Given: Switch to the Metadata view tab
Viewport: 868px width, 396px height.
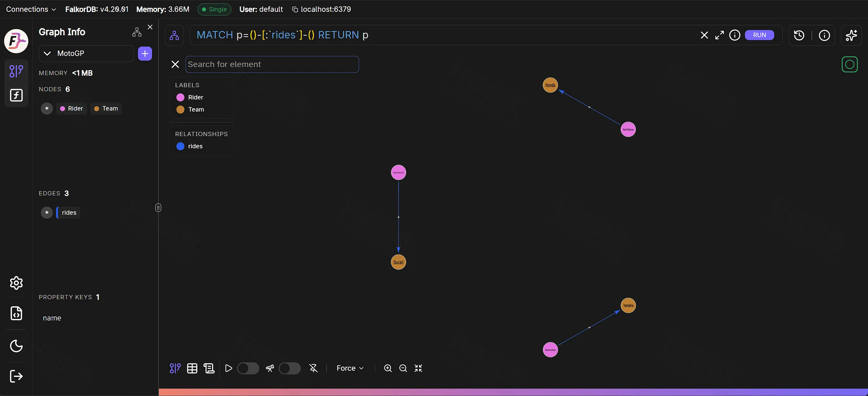Looking at the screenshot, I should point(209,368).
